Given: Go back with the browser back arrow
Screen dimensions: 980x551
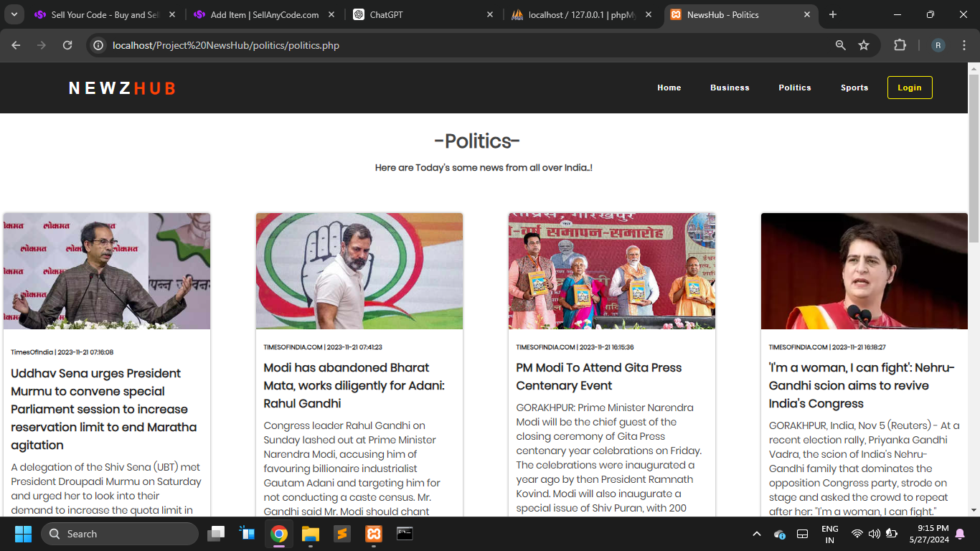Looking at the screenshot, I should [16, 45].
